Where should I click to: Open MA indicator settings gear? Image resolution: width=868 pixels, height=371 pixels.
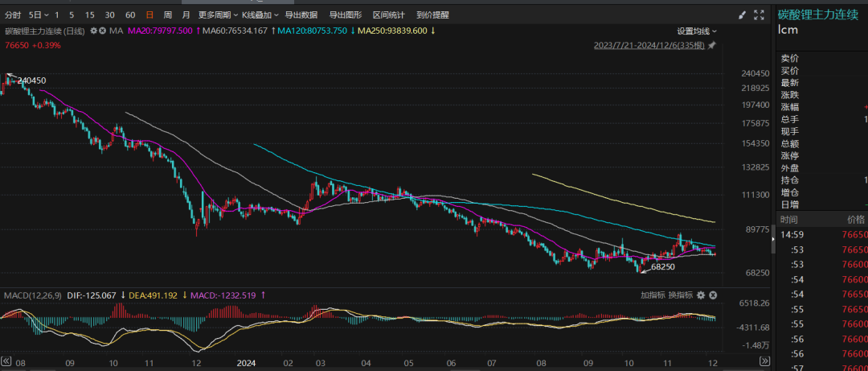coord(93,31)
